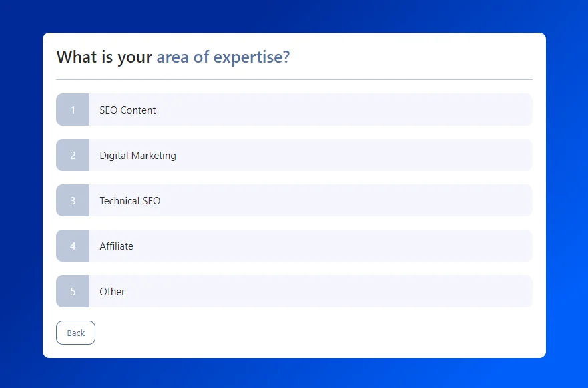Viewport: 588px width, 388px height.
Task: Click the 'Affiliate' label text
Action: (x=116, y=246)
